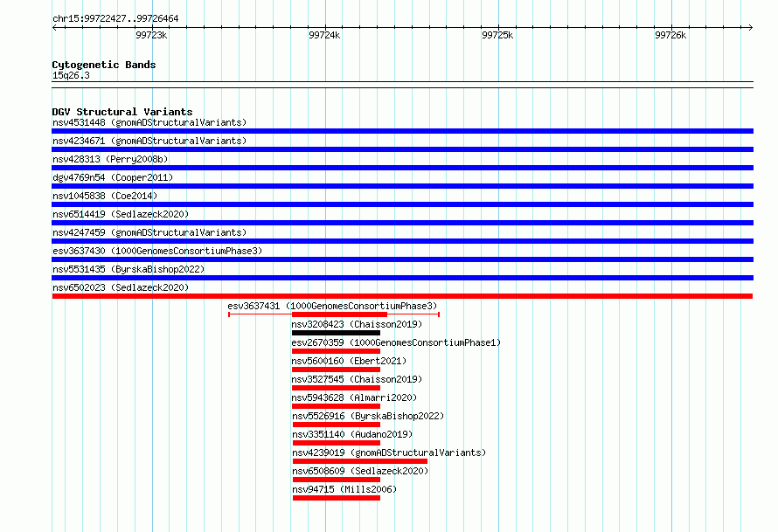778x532 pixels.
Task: Select the nsv4234671 variant label
Action: coord(149,141)
